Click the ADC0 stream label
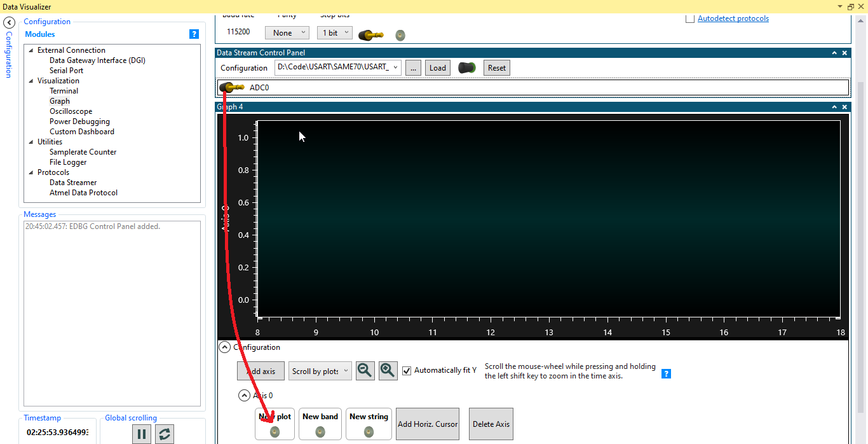 [x=259, y=87]
